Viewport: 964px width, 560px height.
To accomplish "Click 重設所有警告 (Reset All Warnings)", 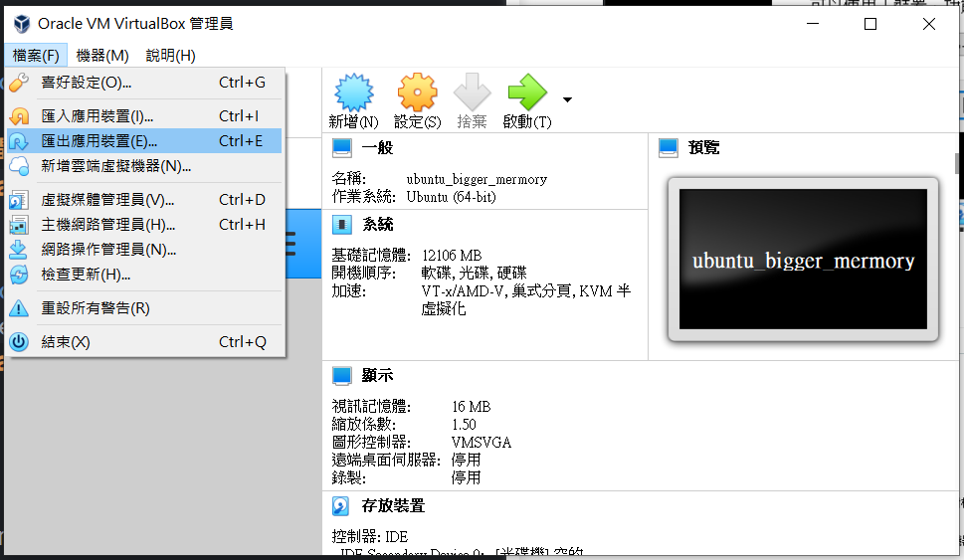I will [x=96, y=308].
